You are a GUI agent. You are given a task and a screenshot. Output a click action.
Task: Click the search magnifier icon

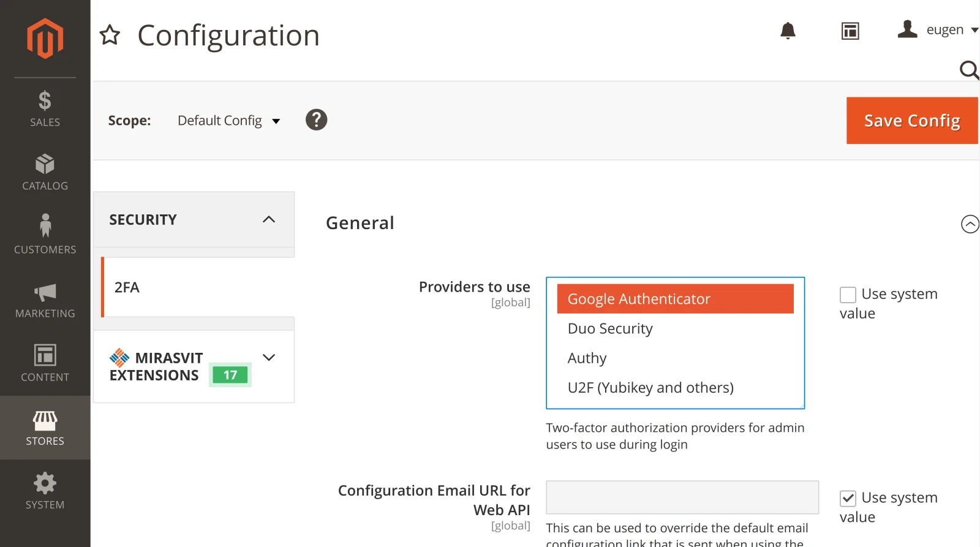(x=969, y=70)
